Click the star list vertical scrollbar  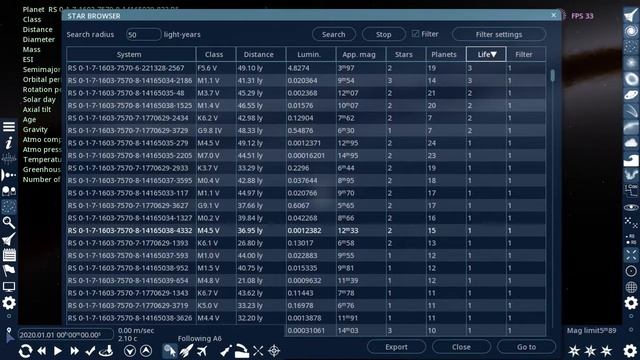[553, 75]
